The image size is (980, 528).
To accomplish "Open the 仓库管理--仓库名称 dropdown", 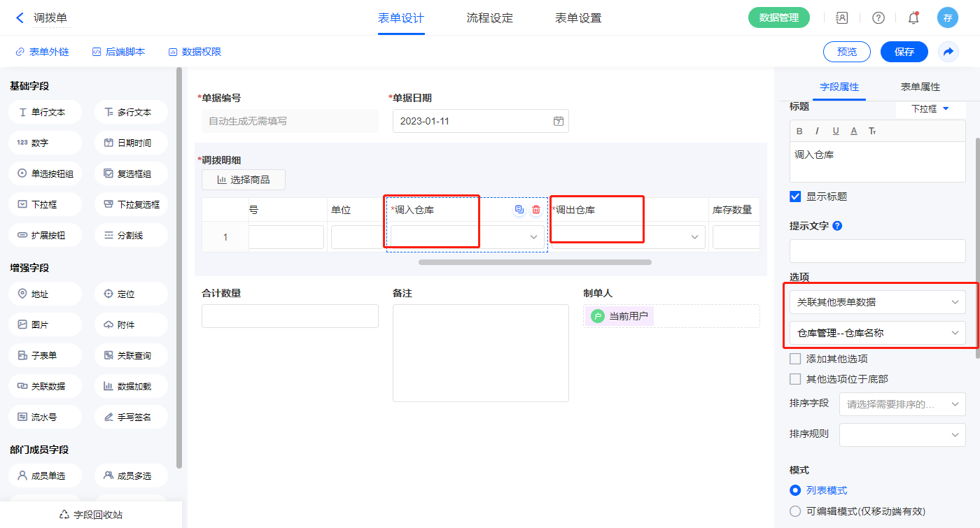I will coord(877,333).
